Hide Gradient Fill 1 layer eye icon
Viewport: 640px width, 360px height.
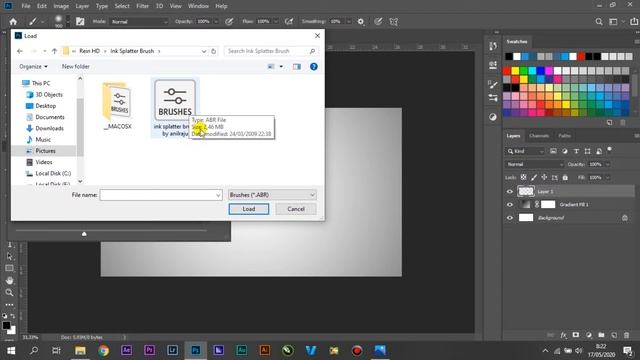(x=510, y=204)
